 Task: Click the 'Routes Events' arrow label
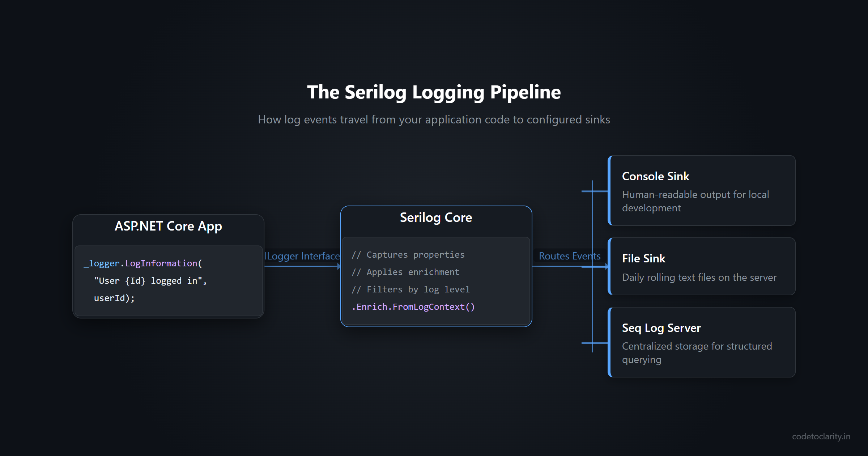(x=570, y=256)
